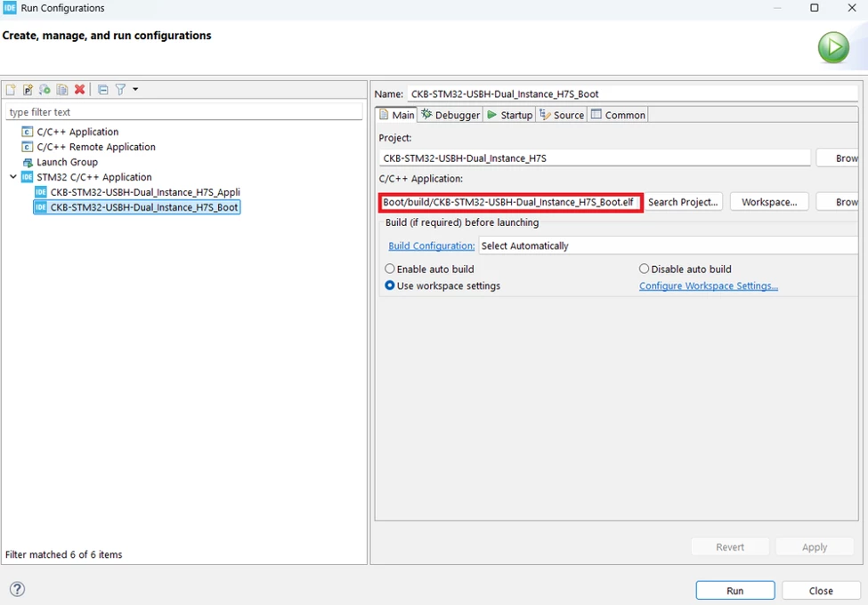Click the Close button
This screenshot has width=868, height=605.
[x=821, y=590]
